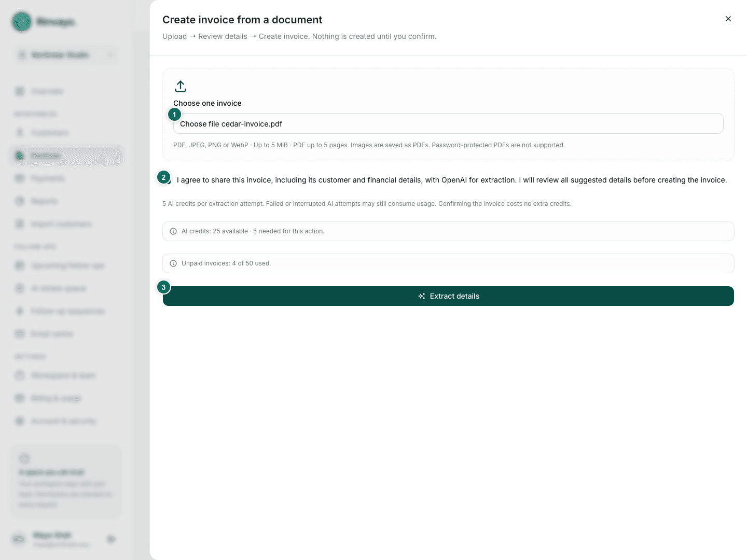Viewport: 747px width, 560px height.
Task: Click the "I agree to share this invoice" label text
Action: click(x=452, y=180)
